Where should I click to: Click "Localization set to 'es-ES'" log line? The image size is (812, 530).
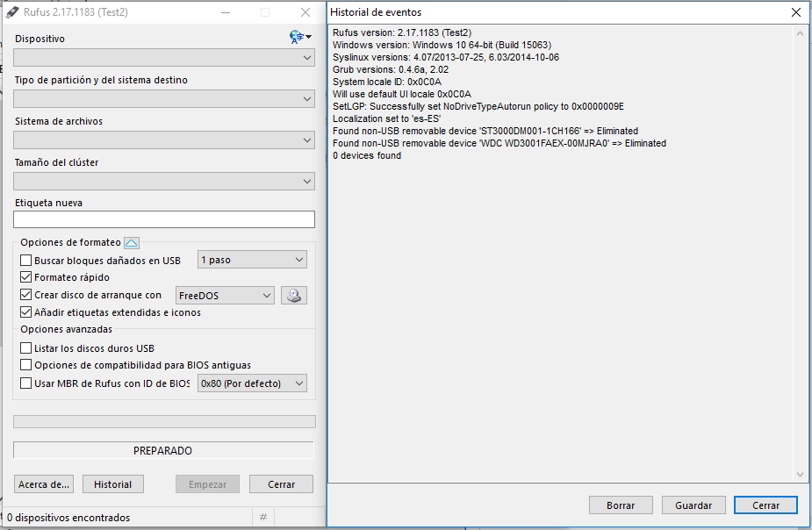pos(386,118)
